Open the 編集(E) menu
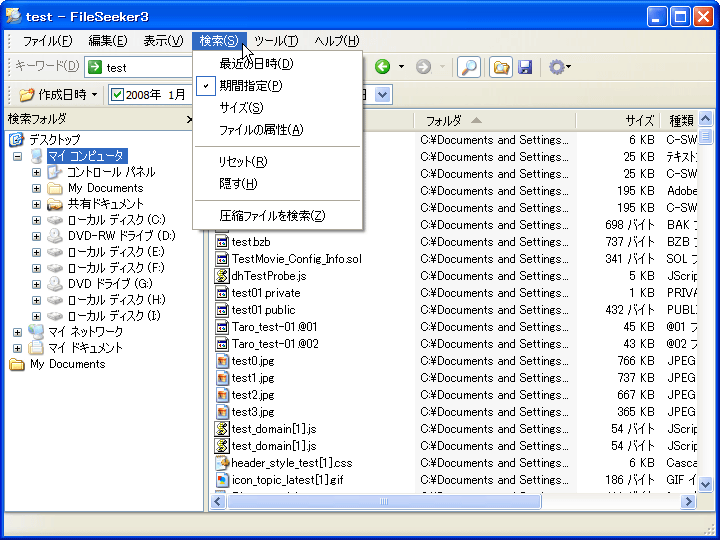720x540 pixels. point(107,41)
